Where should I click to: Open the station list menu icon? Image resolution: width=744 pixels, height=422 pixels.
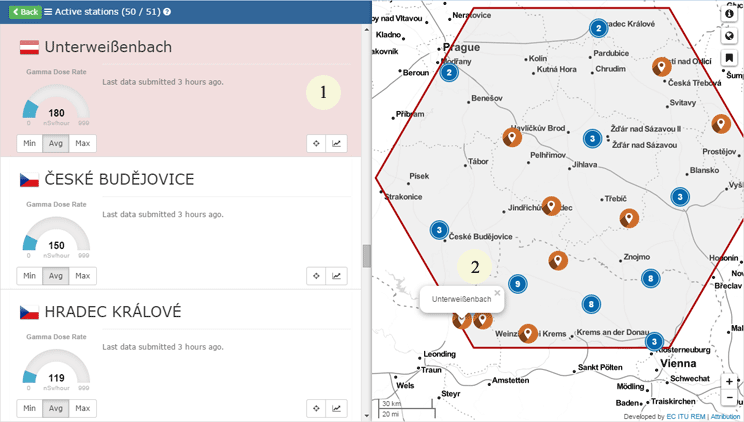[48, 12]
